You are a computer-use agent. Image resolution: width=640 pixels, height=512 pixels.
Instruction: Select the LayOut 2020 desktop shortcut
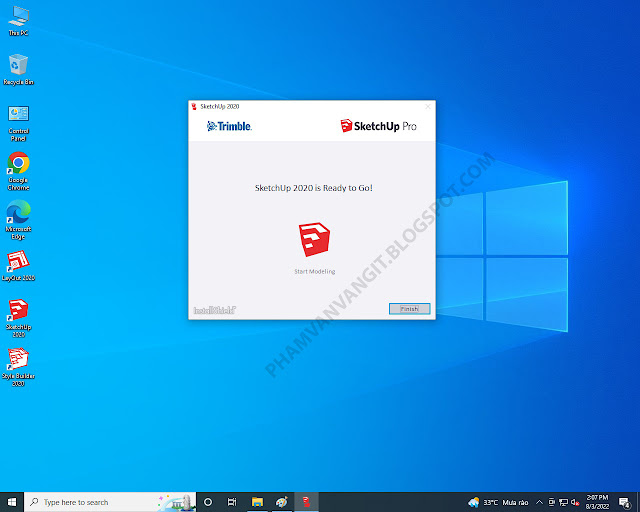(18, 266)
